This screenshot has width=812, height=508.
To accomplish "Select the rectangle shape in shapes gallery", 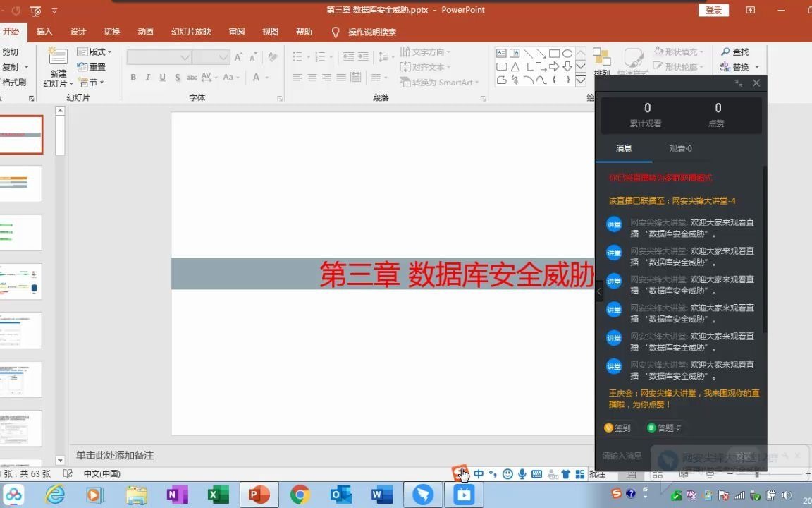I will 554,52.
